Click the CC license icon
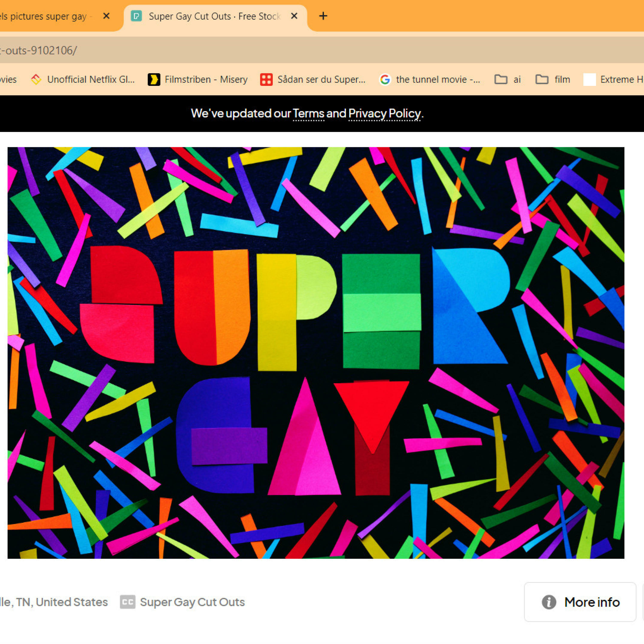 click(128, 602)
